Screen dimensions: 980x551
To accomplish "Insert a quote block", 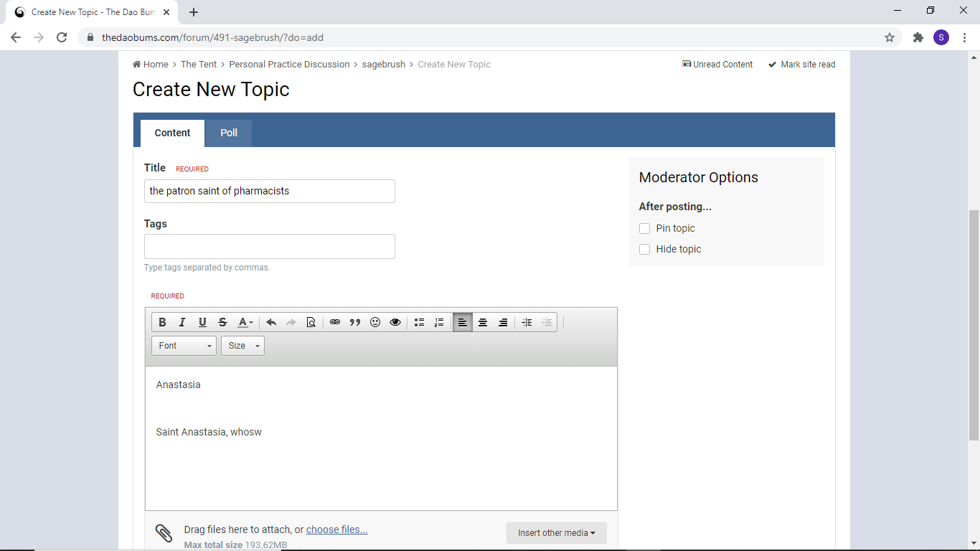I will coord(355,322).
